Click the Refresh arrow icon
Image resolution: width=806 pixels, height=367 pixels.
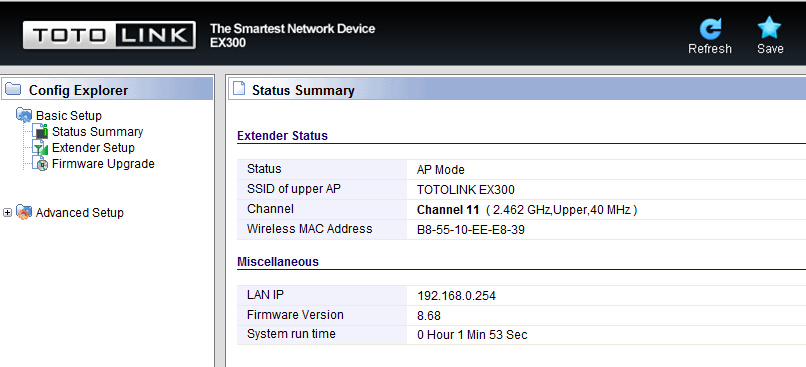[x=710, y=28]
